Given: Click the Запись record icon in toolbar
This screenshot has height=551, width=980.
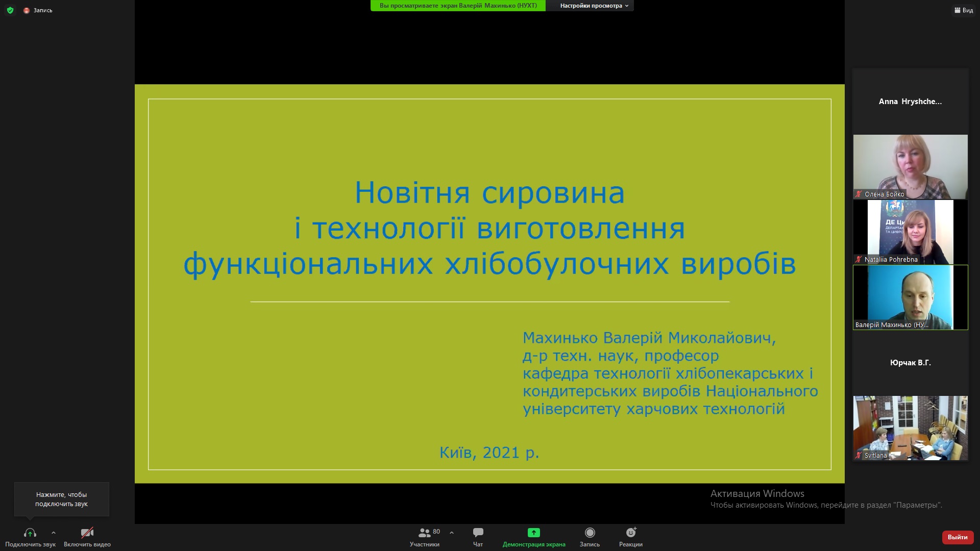Looking at the screenshot, I should [590, 533].
